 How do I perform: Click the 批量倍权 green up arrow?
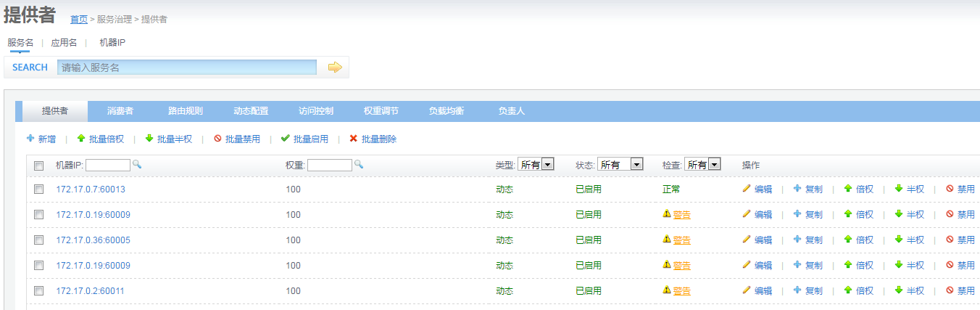point(81,139)
